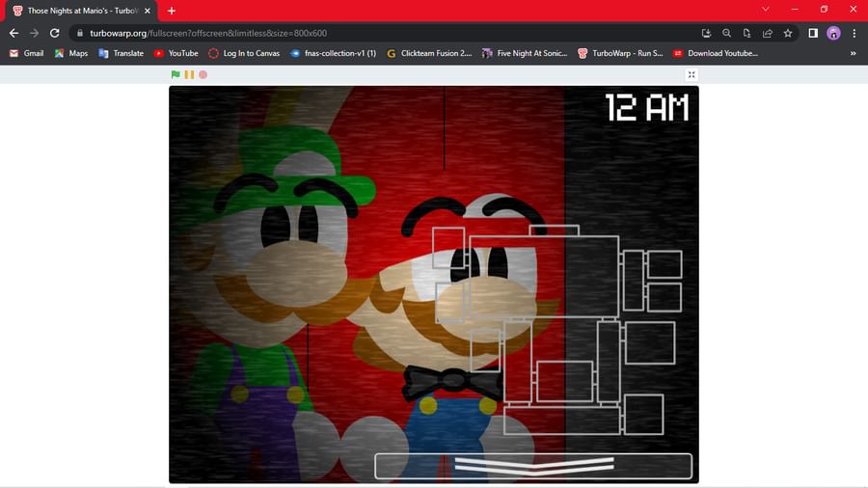Select bottom-right room on camera map

pos(644,414)
